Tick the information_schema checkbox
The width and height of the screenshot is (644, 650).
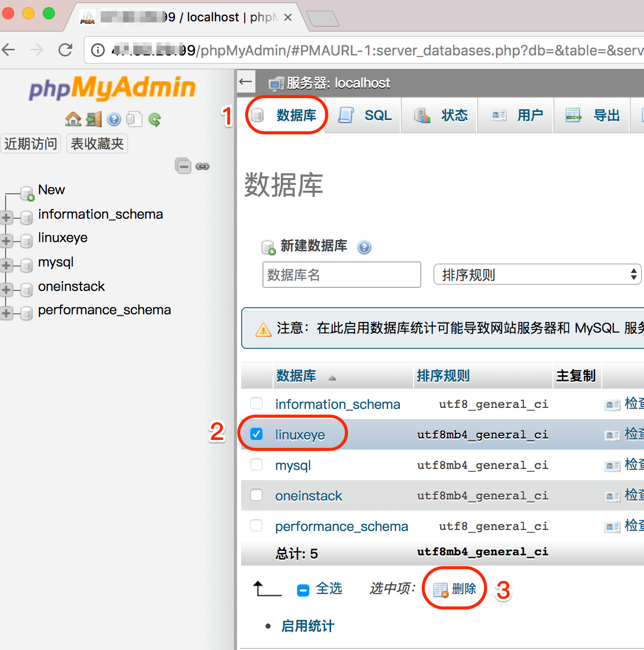[x=256, y=403]
